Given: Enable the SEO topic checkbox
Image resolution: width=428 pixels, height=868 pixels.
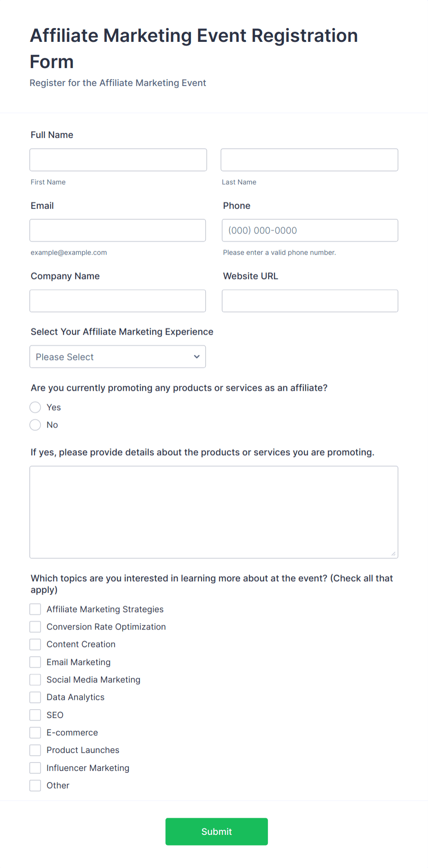Looking at the screenshot, I should [x=35, y=715].
